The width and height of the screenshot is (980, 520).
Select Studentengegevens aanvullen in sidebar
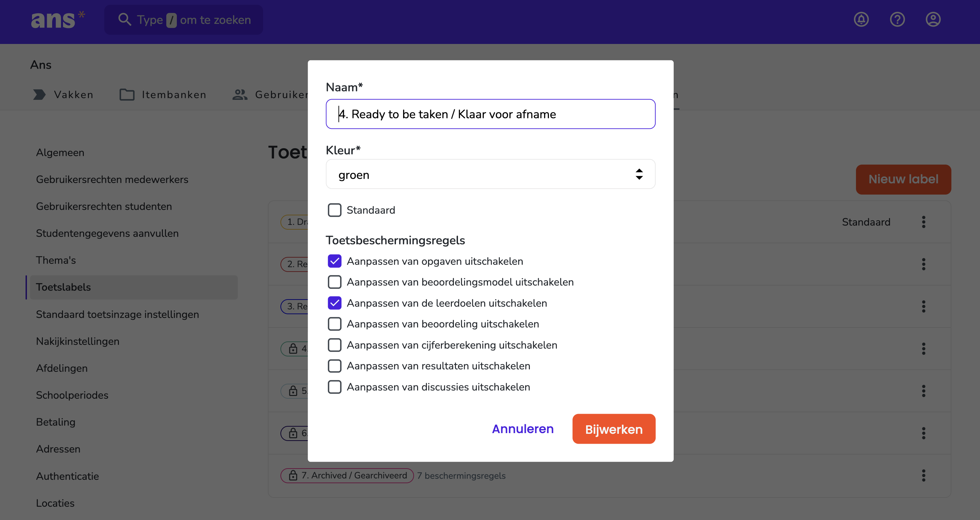point(107,233)
